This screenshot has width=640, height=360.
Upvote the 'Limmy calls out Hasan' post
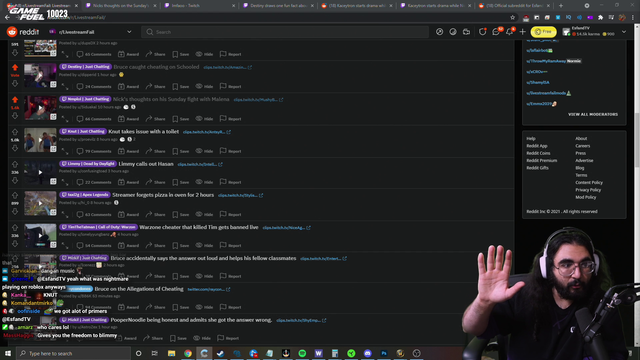point(15,164)
